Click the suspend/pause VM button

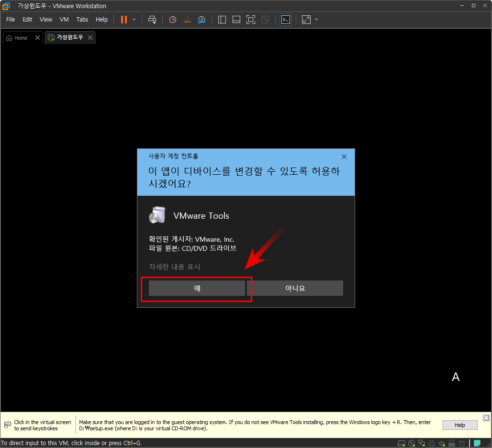pyautogui.click(x=124, y=20)
